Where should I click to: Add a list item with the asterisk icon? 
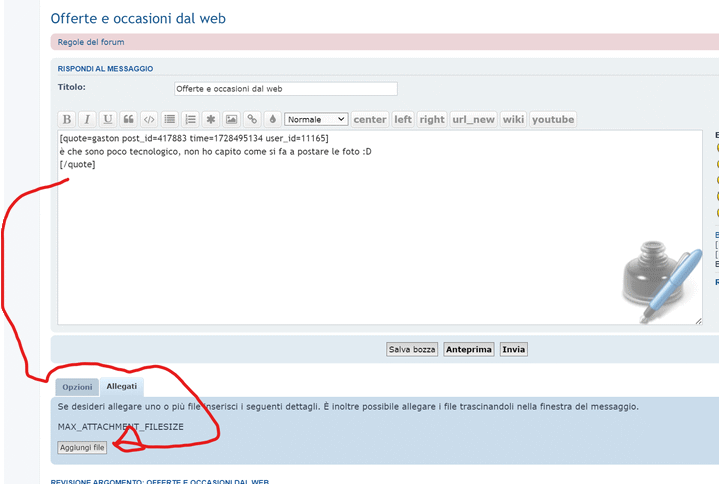[x=211, y=119]
